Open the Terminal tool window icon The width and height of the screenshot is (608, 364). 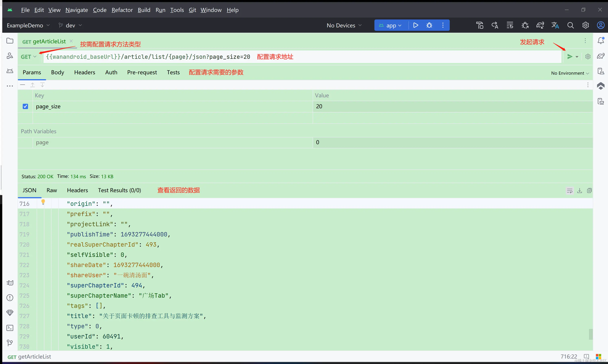(x=10, y=328)
